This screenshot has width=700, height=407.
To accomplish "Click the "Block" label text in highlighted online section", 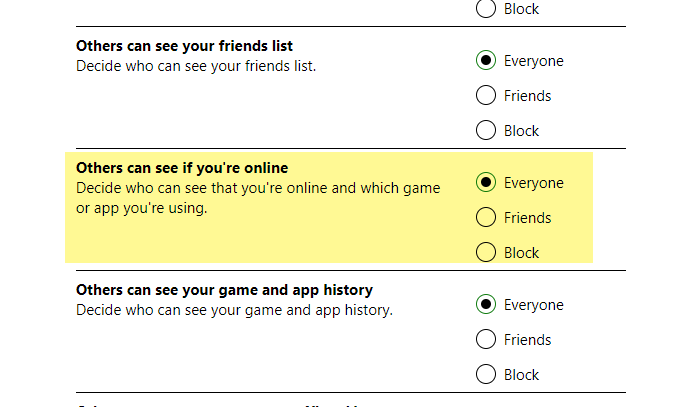I will [521, 253].
